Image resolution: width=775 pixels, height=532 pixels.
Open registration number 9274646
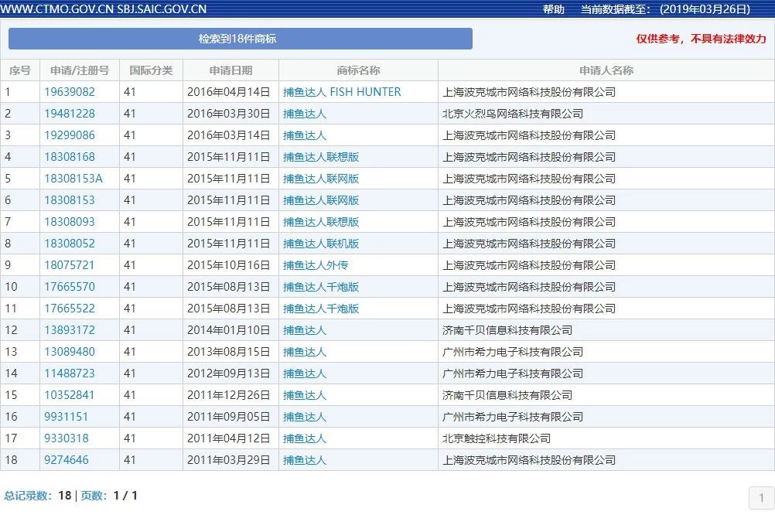[67, 460]
